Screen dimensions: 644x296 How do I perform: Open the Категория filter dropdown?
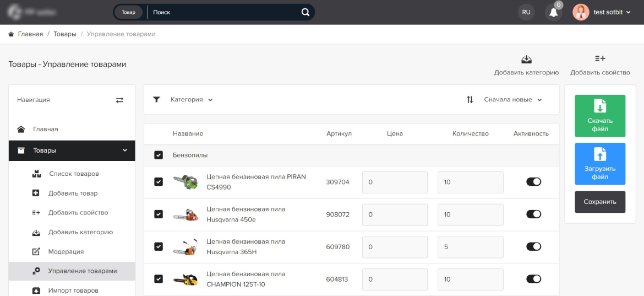pos(192,99)
